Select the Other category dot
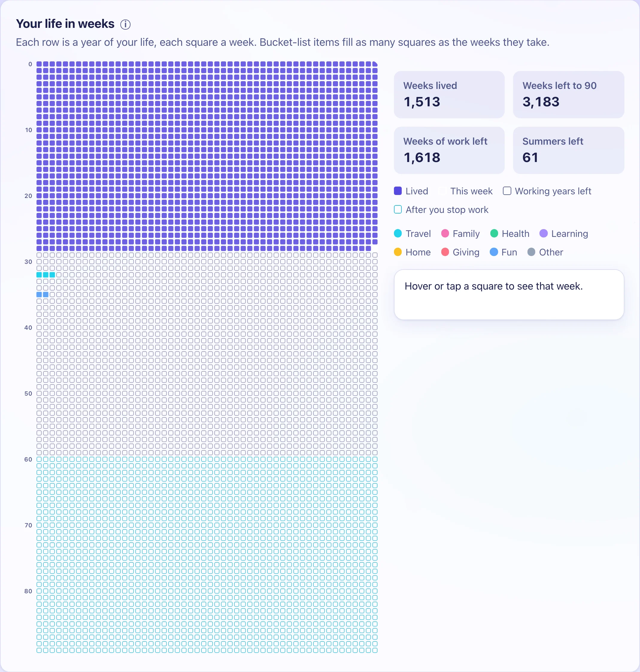The image size is (640, 672). pos(531,252)
